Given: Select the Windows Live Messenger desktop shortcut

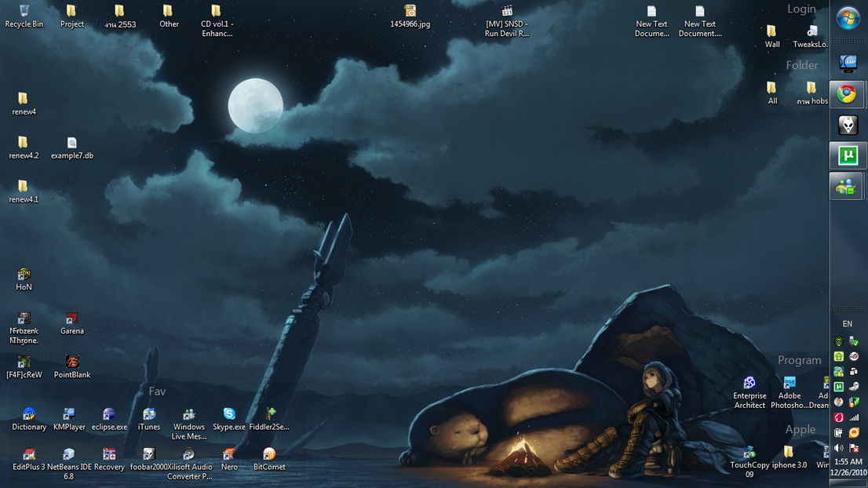Looking at the screenshot, I should (x=189, y=424).
